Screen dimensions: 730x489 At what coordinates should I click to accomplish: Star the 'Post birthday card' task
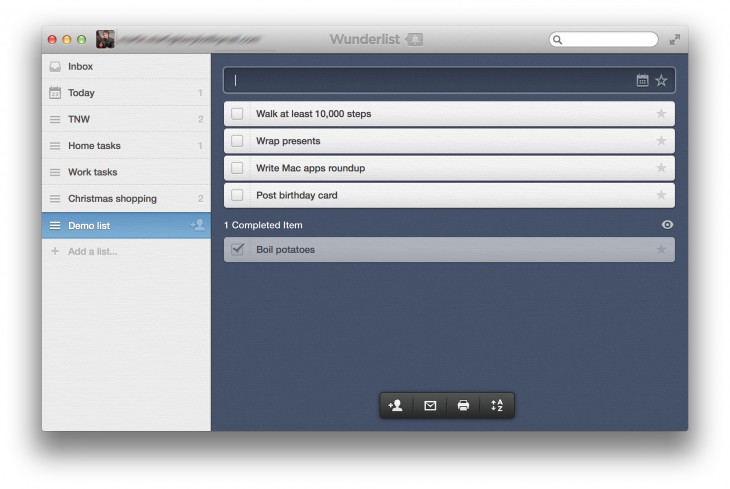660,195
